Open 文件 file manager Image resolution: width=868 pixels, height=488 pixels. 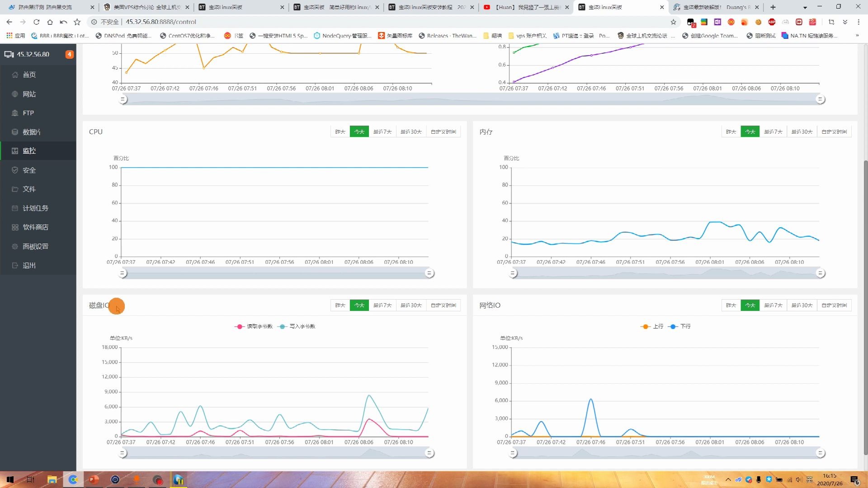29,189
